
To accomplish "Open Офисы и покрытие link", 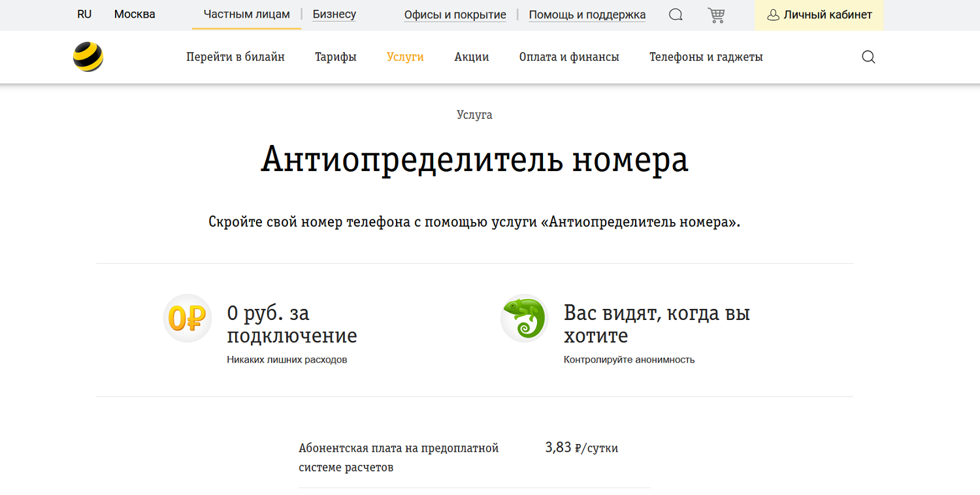I will pyautogui.click(x=455, y=15).
